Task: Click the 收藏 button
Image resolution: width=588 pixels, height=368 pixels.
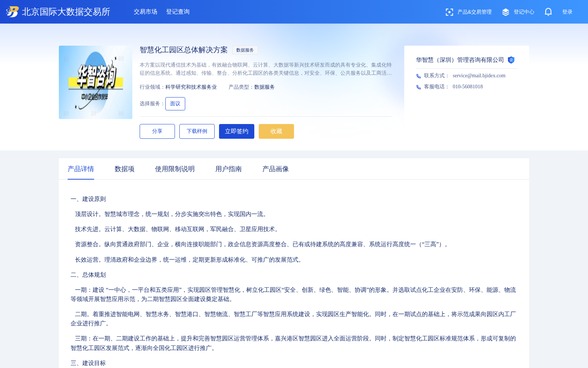Action: 276,131
